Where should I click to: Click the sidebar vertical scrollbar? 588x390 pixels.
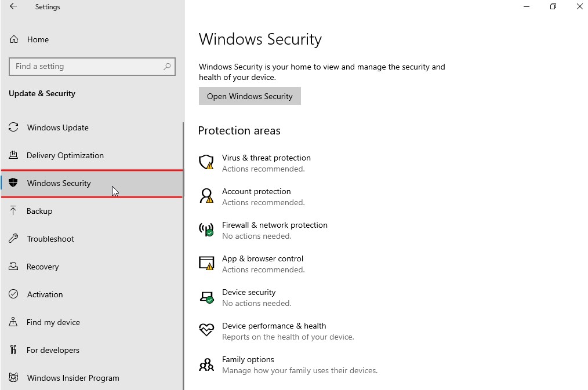(x=183, y=256)
